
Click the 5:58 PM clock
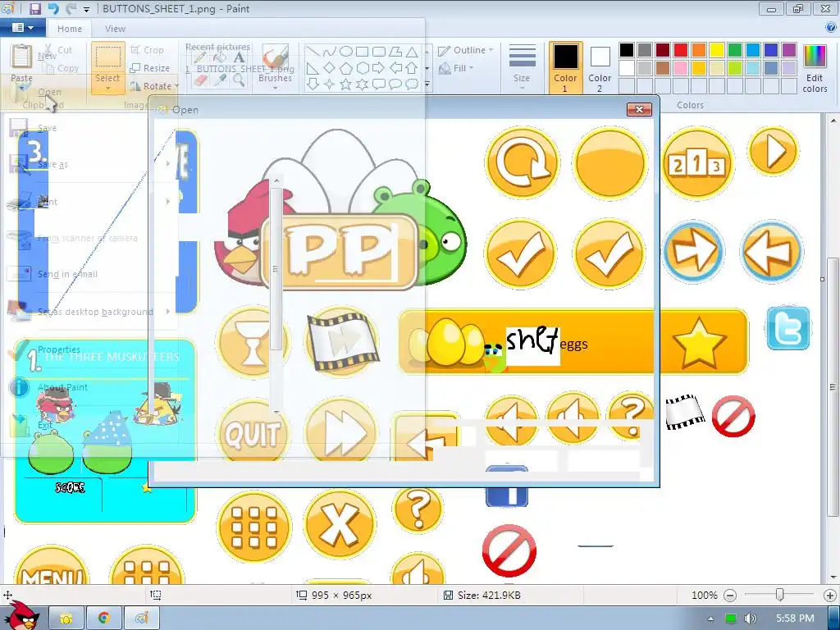coord(795,619)
